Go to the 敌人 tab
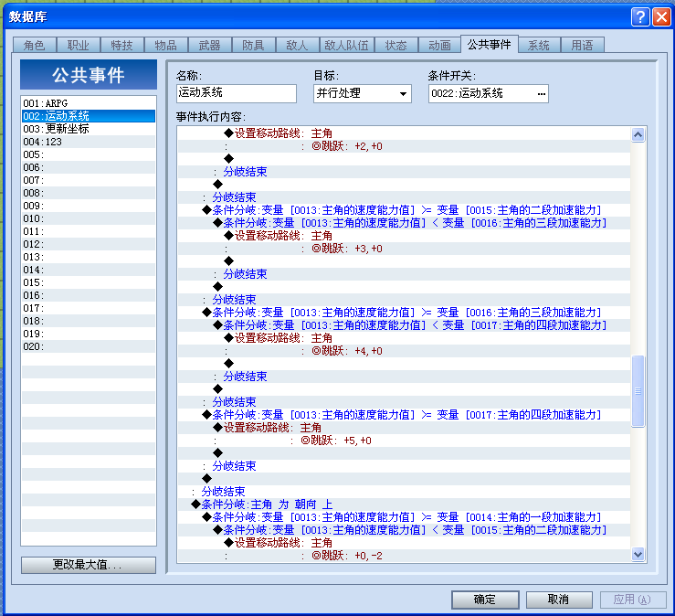The width and height of the screenshot is (675, 616). click(297, 45)
